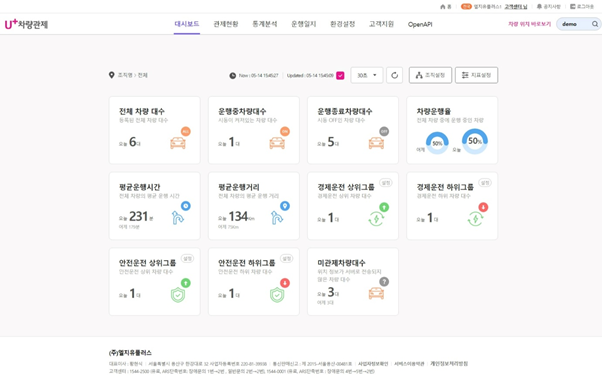The width and height of the screenshot is (602, 386).
Task: Open the 환경설정 menu
Action: pos(342,24)
